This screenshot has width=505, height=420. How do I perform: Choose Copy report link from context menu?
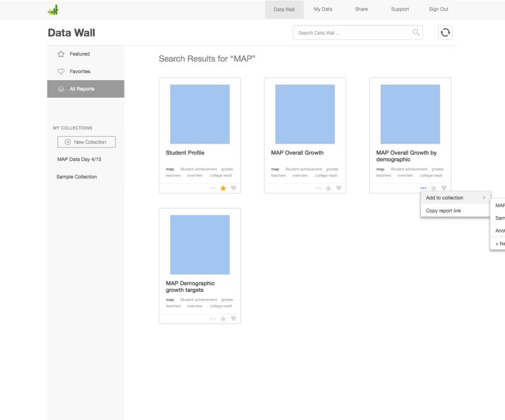pos(446,211)
